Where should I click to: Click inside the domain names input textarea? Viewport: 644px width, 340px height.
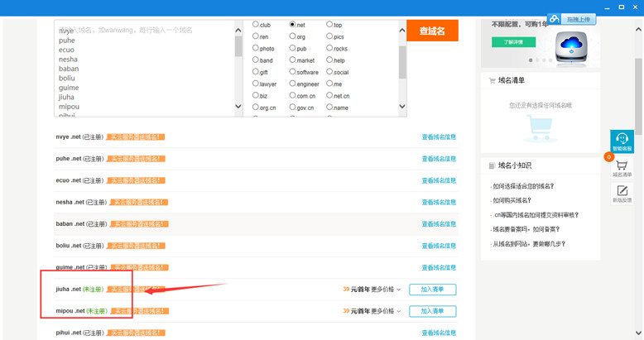[145, 66]
